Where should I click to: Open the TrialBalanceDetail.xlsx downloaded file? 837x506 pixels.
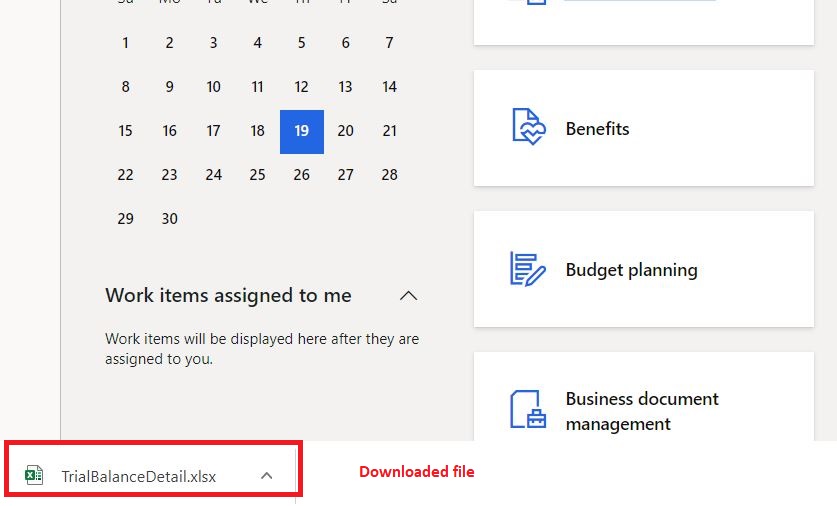point(138,476)
